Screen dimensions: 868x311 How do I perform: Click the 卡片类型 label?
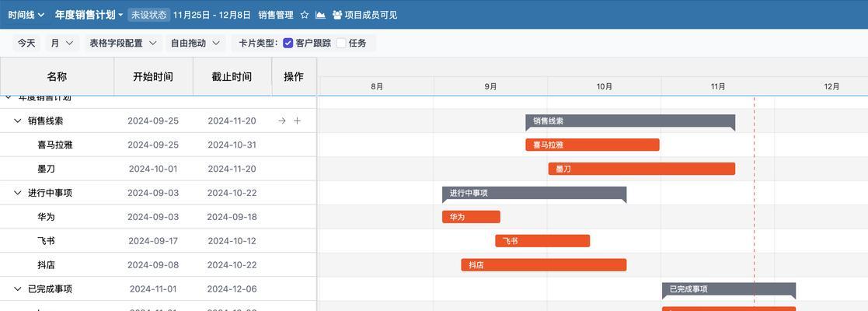coord(258,43)
